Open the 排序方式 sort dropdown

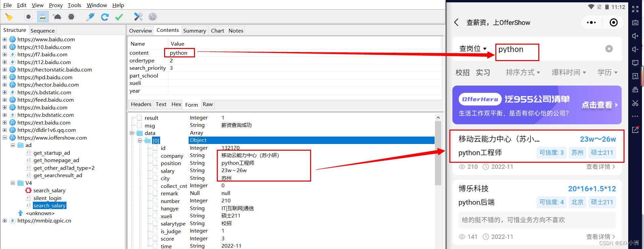[523, 72]
